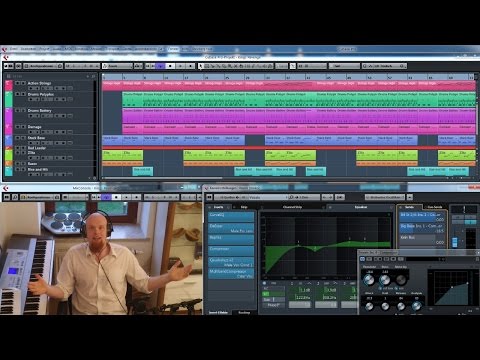Click the add track plus icon
This screenshot has width=480, height=360.
coord(87,76)
